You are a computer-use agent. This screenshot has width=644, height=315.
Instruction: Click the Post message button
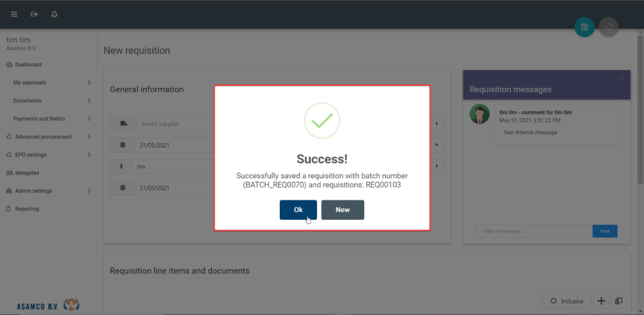pos(605,231)
